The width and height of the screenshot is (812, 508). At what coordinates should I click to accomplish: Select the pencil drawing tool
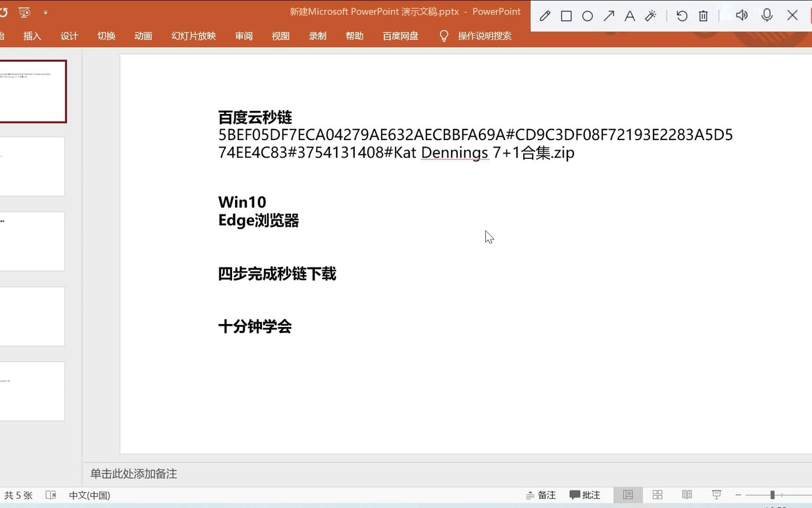(545, 16)
